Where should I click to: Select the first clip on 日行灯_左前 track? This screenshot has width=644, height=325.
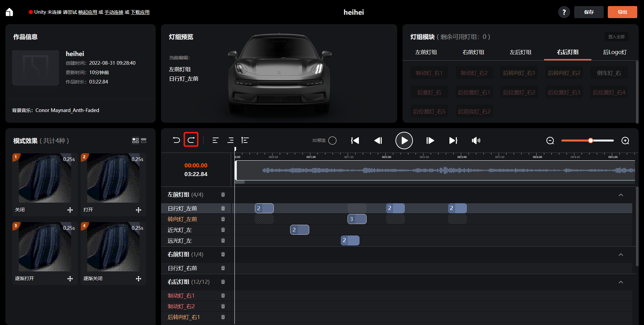pyautogui.click(x=264, y=208)
